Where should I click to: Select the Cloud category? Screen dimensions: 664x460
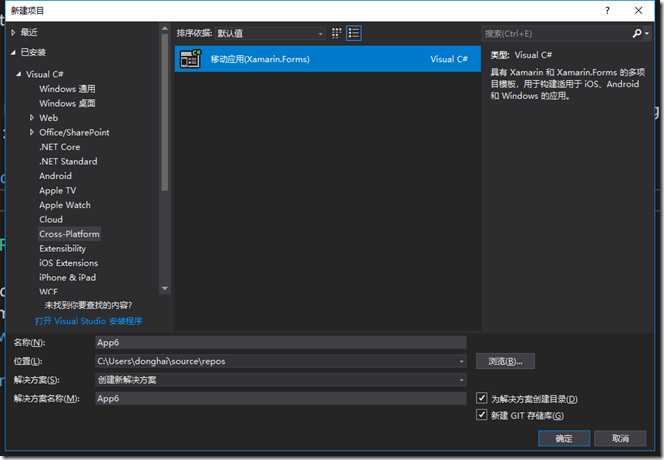pyautogui.click(x=51, y=219)
